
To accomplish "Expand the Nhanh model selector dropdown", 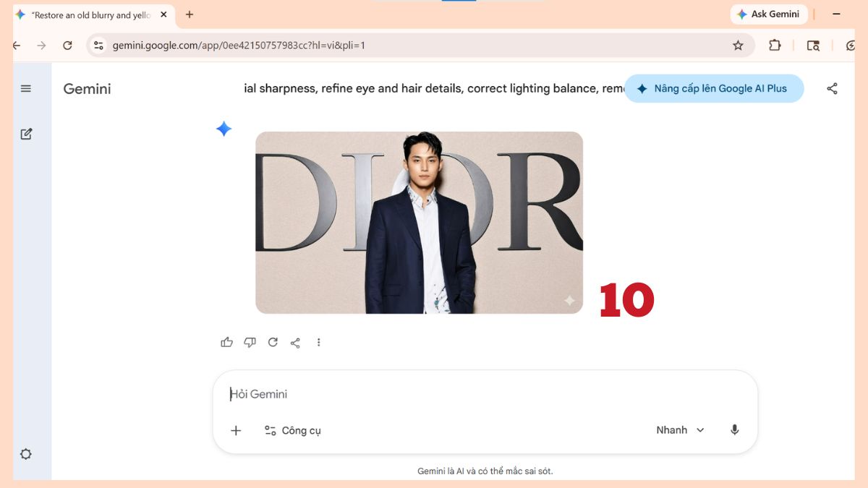I will coord(680,430).
